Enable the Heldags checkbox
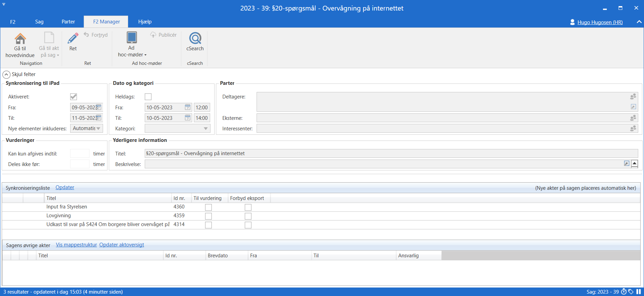The width and height of the screenshot is (644, 296). click(148, 97)
